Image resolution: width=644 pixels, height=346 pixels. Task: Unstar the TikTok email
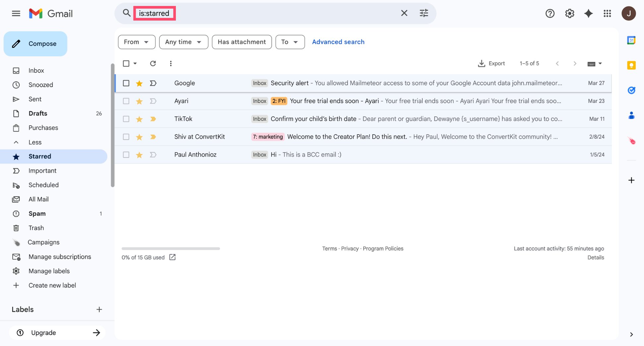point(139,119)
